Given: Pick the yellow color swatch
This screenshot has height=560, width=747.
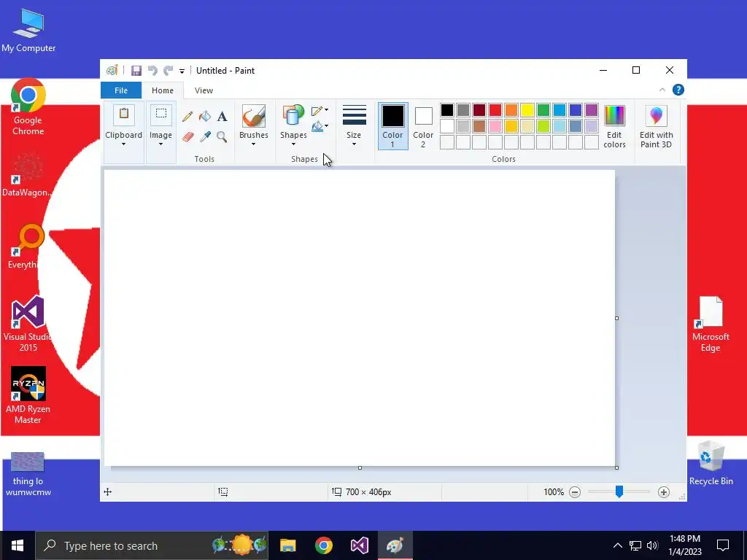Looking at the screenshot, I should [x=527, y=110].
